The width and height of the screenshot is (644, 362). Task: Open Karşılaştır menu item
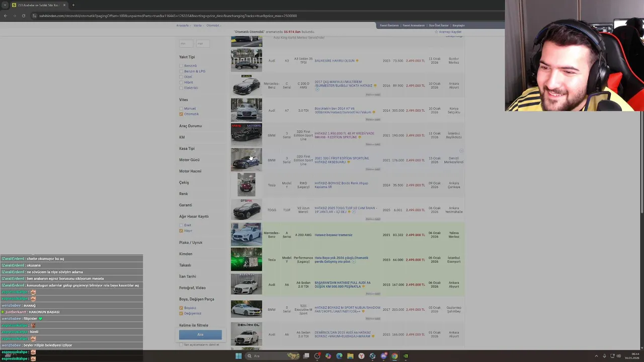click(x=458, y=25)
